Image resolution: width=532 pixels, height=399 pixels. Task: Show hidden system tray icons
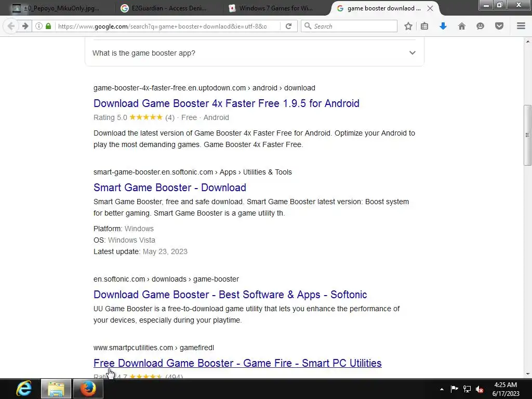pyautogui.click(x=442, y=389)
